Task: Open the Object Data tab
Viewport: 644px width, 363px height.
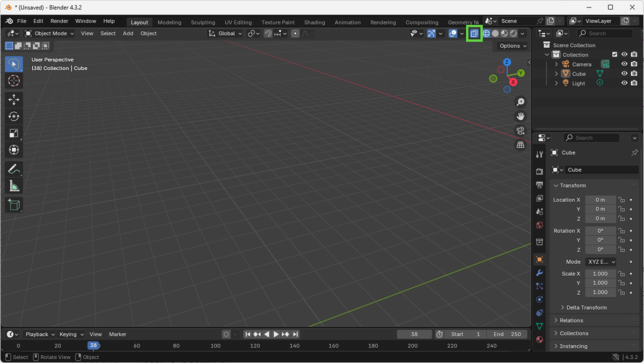Action: click(539, 326)
